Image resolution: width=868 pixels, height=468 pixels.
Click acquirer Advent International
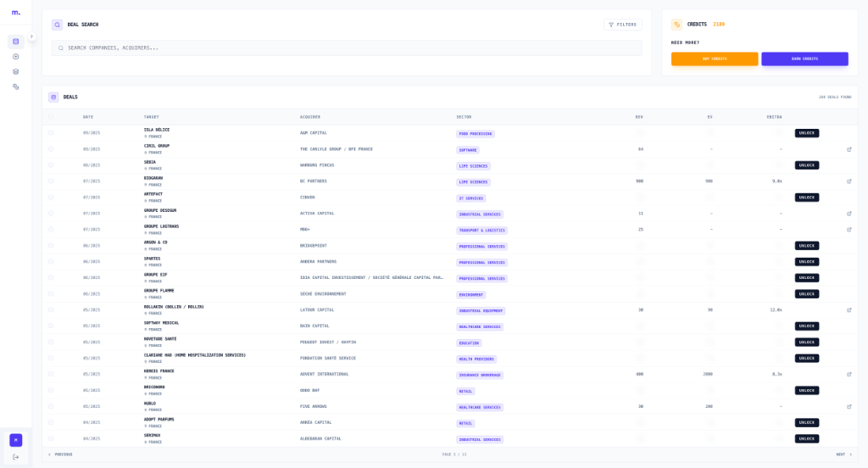point(325,375)
